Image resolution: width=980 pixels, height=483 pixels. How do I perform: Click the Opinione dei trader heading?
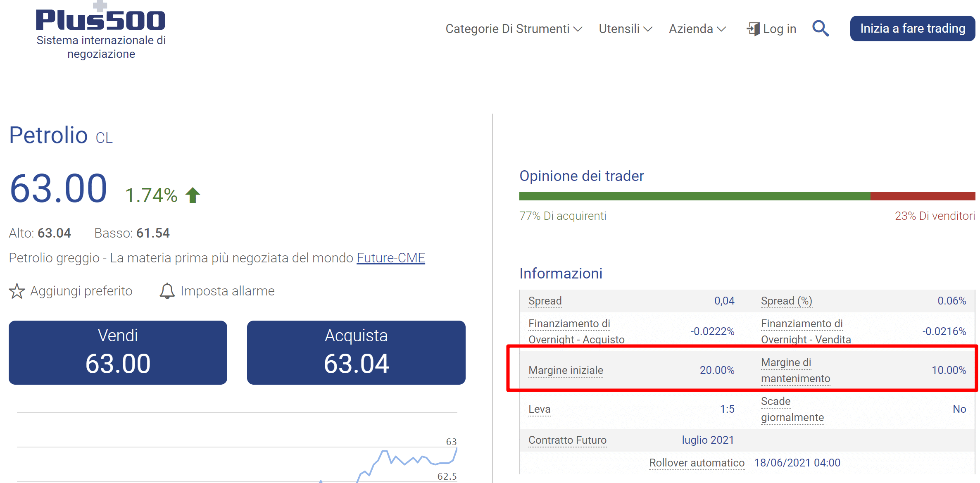pyautogui.click(x=581, y=176)
